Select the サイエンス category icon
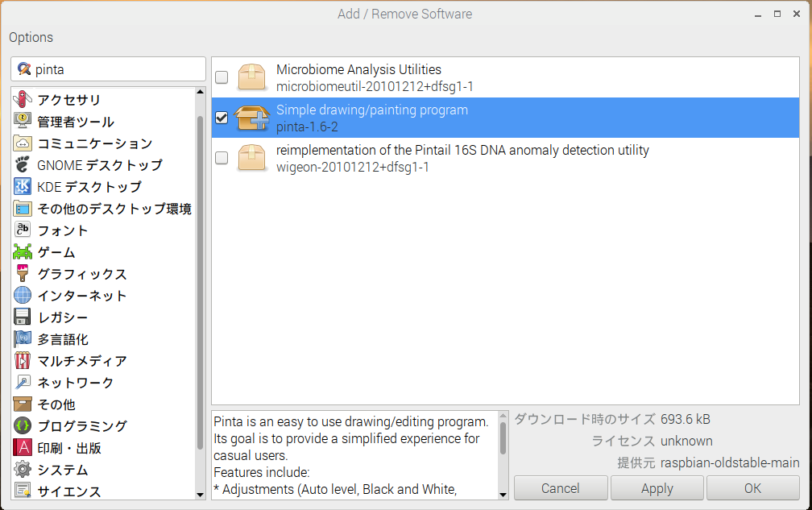Image resolution: width=812 pixels, height=510 pixels. point(23,490)
